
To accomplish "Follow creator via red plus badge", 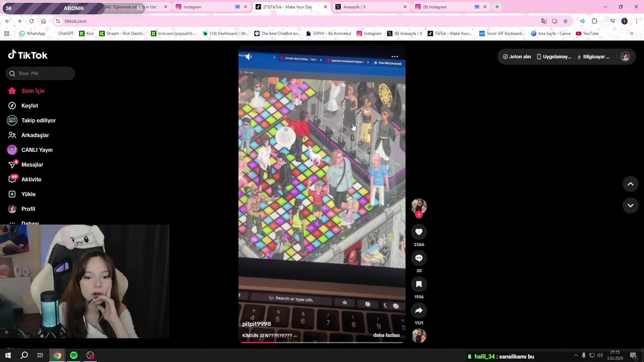I will coord(419,215).
